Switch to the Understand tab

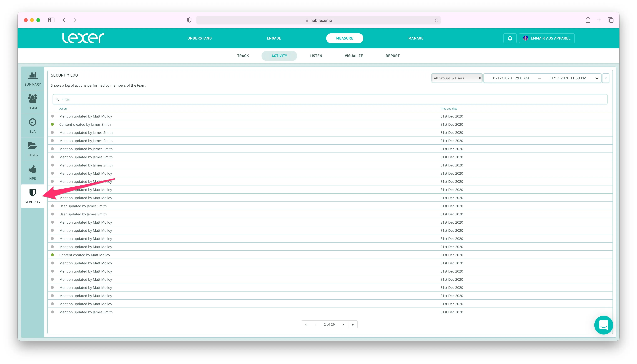199,38
